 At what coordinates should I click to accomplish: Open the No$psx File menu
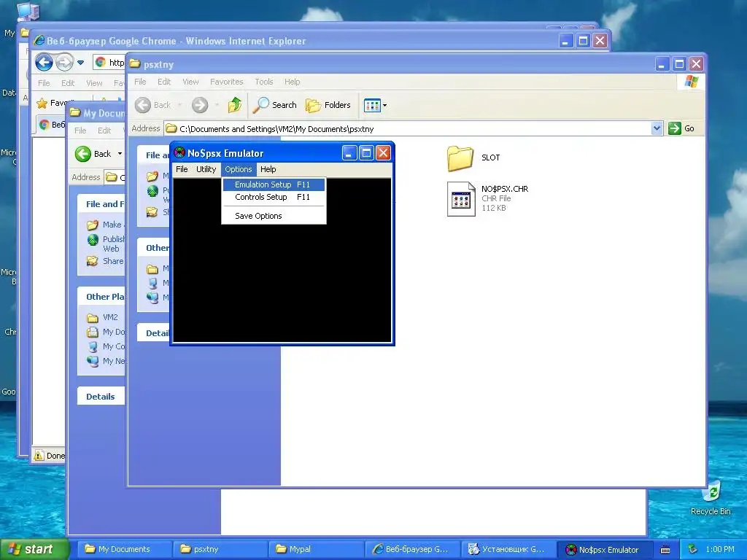pyautogui.click(x=182, y=169)
